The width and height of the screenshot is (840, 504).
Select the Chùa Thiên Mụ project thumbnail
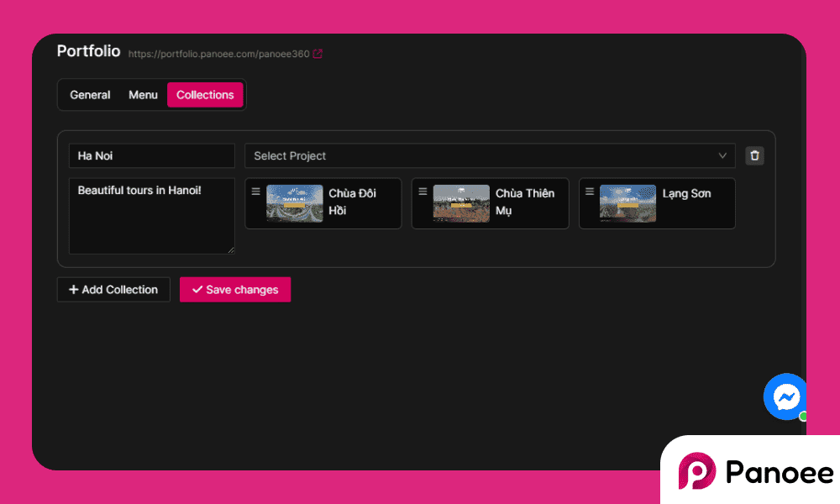(461, 203)
